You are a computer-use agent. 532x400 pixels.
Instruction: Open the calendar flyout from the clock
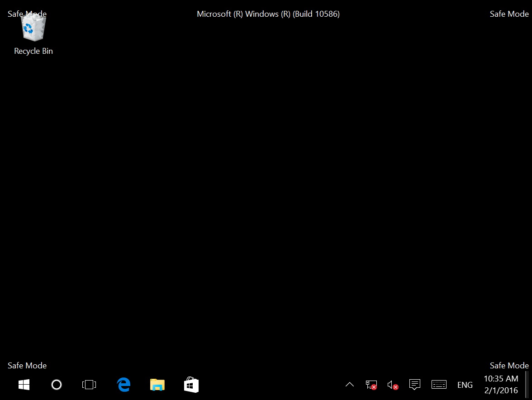coord(501,385)
